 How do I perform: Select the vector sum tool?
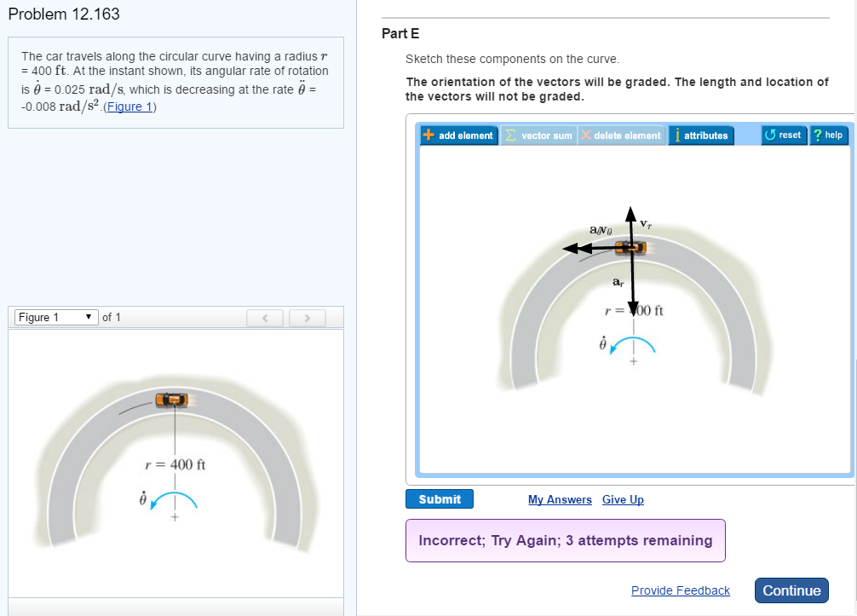[538, 135]
